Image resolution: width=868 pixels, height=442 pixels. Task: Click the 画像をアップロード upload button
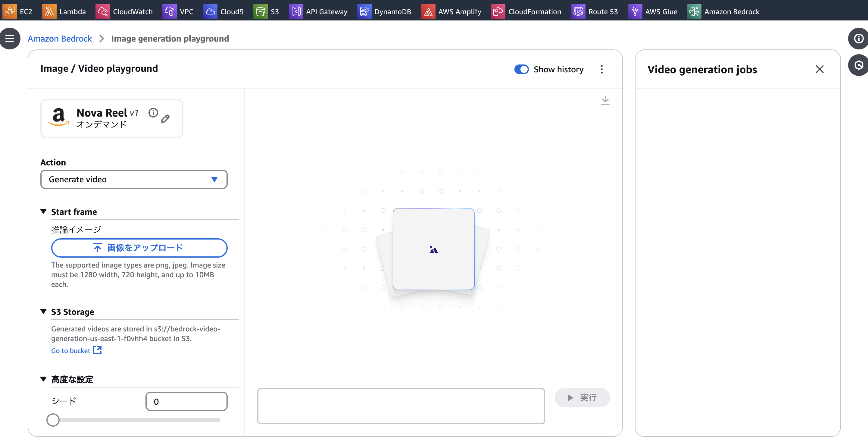coord(139,248)
